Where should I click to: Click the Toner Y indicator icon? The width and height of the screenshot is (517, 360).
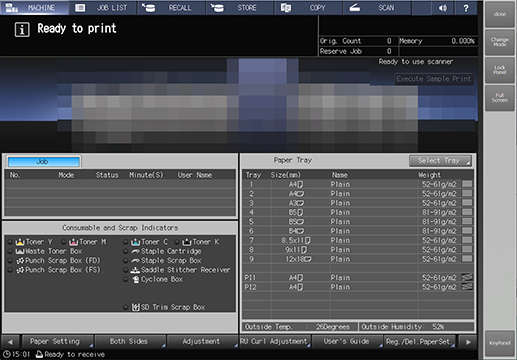20,242
